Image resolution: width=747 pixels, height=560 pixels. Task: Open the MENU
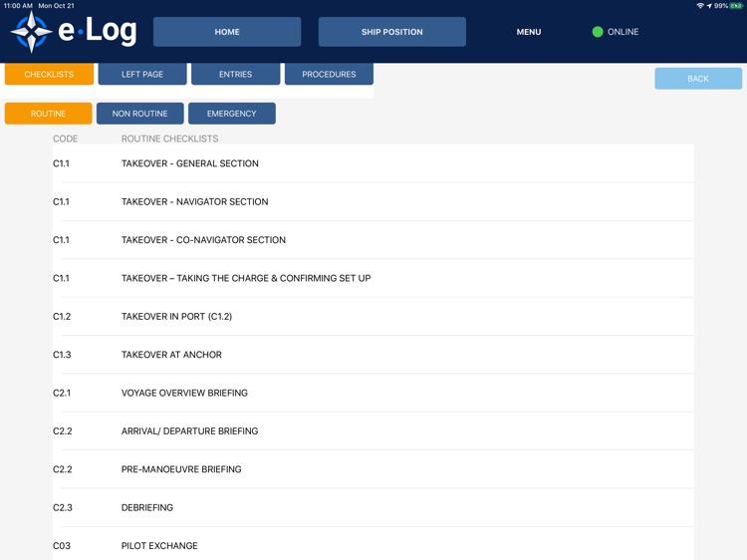[529, 32]
